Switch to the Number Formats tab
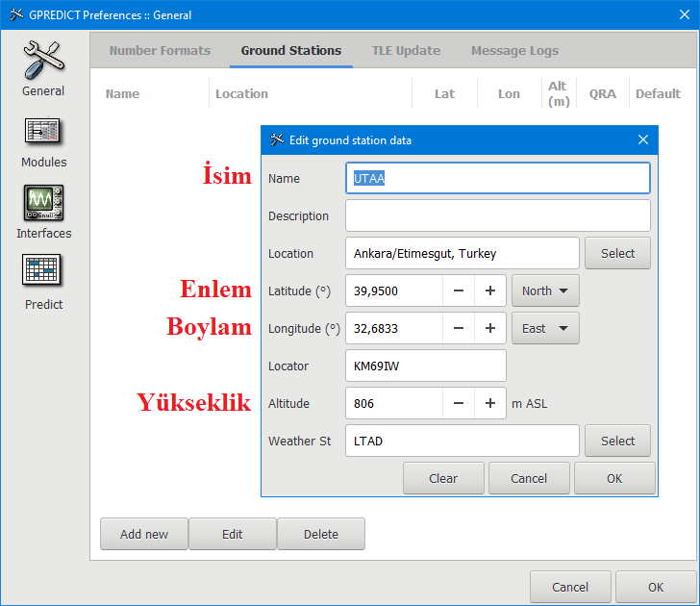 [160, 50]
